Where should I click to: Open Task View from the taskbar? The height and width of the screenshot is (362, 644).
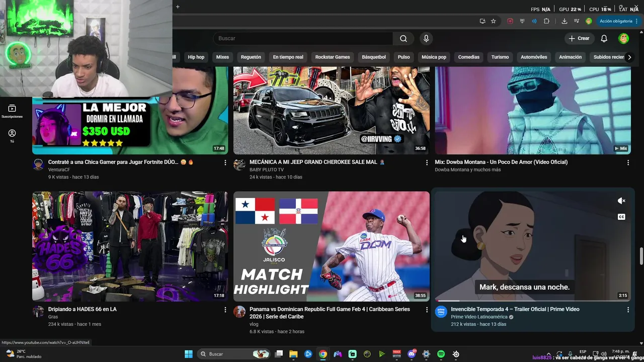(279, 354)
